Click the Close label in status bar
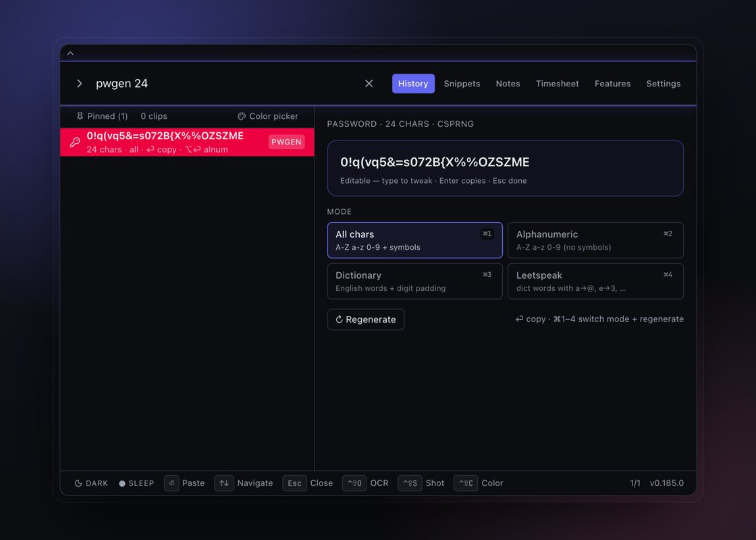 (321, 483)
